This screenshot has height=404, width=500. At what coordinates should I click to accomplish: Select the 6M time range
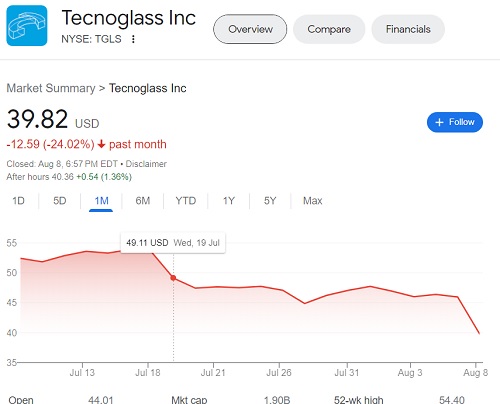(x=143, y=201)
